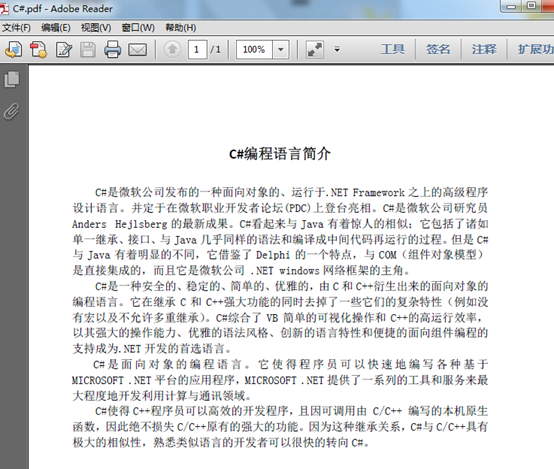Expand the toolbar customization small arrow

pos(337,49)
